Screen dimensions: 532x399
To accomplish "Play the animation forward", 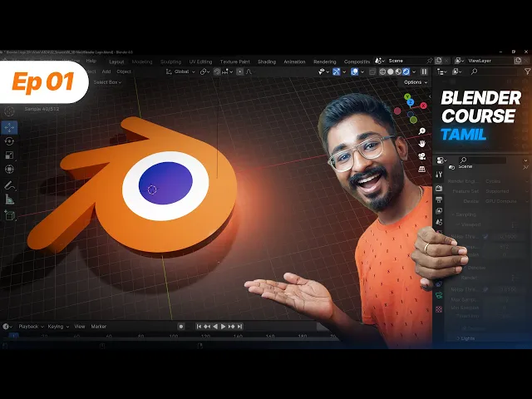I will point(224,327).
